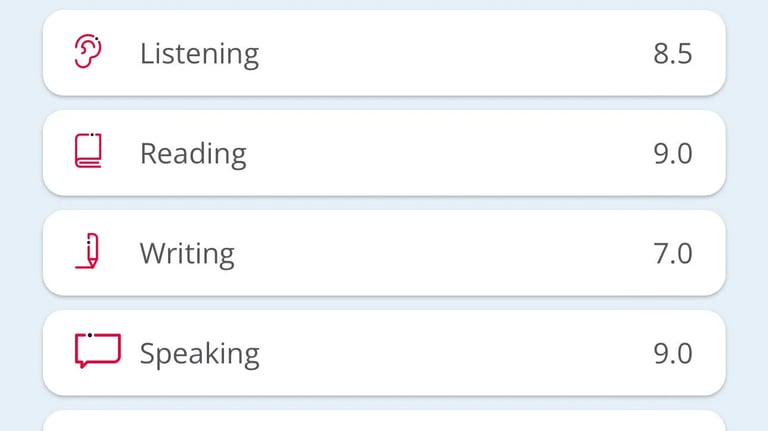Click blank middle area of the Speaking card
768x431 pixels.
[456, 353]
